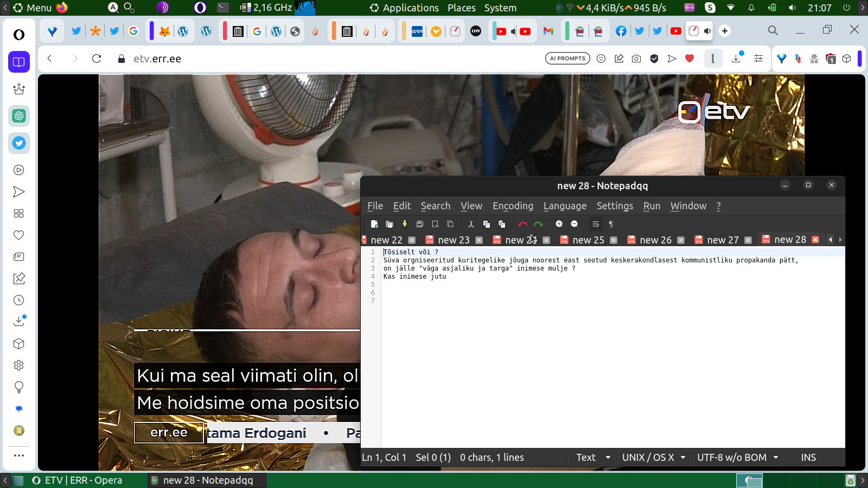Switch to the new 25 tab

point(588,240)
